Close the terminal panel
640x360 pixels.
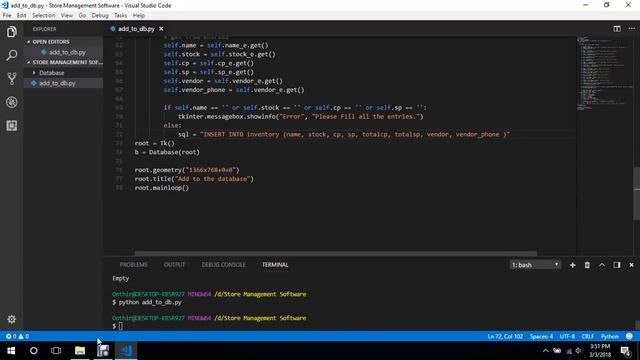631,265
